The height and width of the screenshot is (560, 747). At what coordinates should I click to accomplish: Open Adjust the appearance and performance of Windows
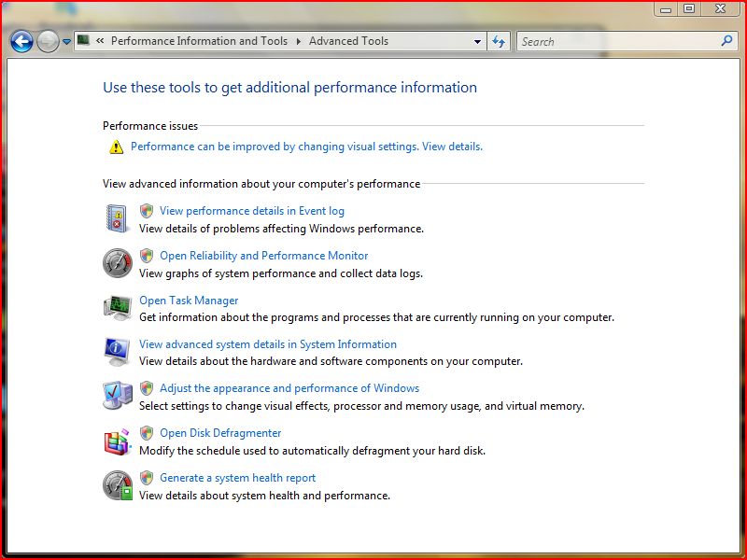289,388
